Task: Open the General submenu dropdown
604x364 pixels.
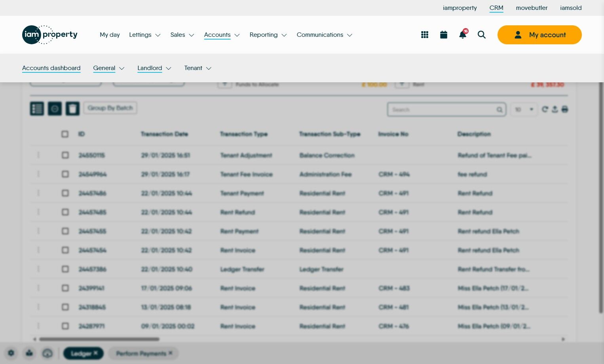Action: click(x=109, y=68)
